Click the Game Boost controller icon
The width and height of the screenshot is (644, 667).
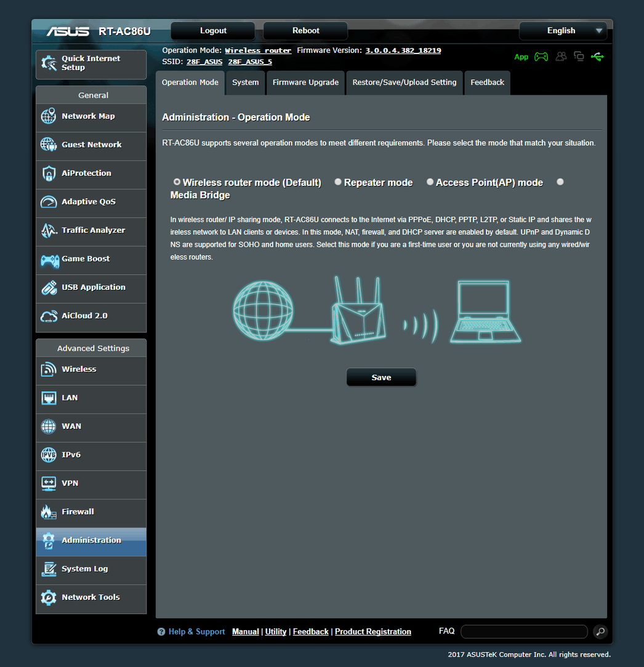pos(50,261)
